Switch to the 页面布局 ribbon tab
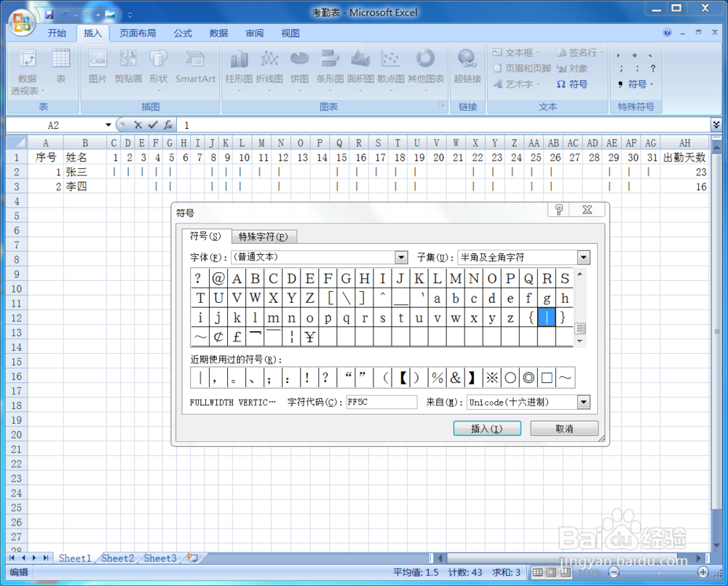The width and height of the screenshot is (728, 586). click(138, 33)
